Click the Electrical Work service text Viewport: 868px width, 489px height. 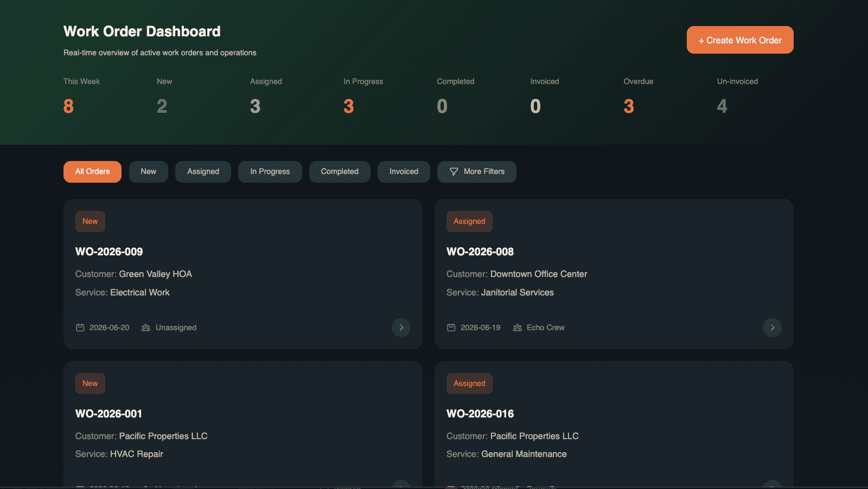point(140,293)
